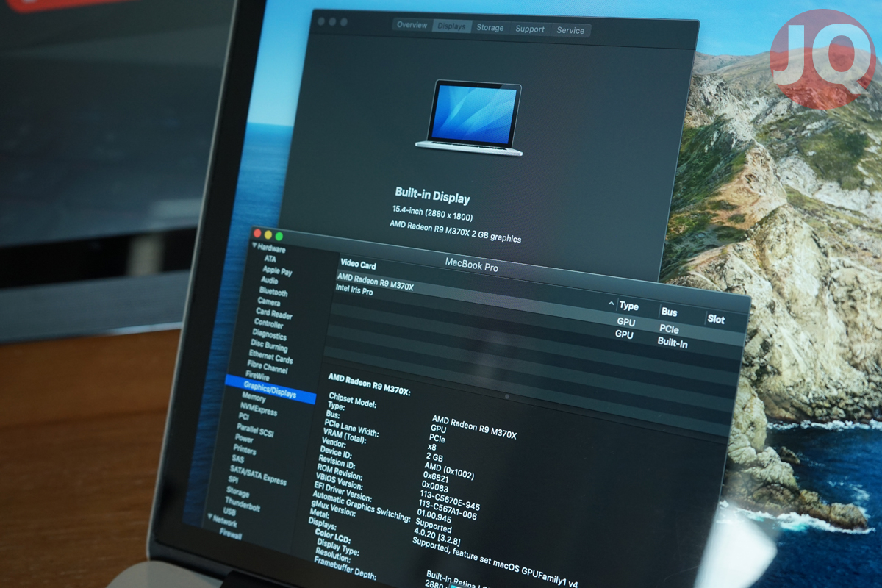Open Ethernet Cards information

pyautogui.click(x=270, y=357)
